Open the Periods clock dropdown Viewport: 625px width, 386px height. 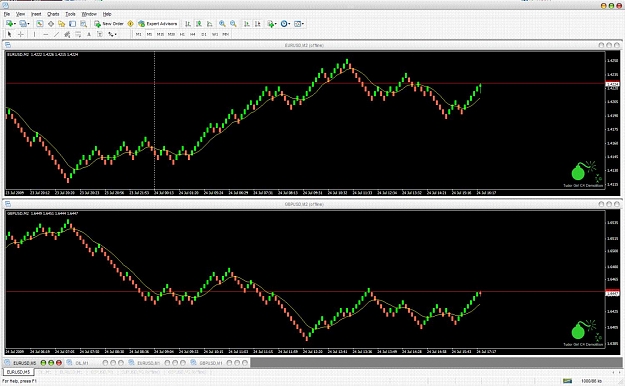pos(285,24)
